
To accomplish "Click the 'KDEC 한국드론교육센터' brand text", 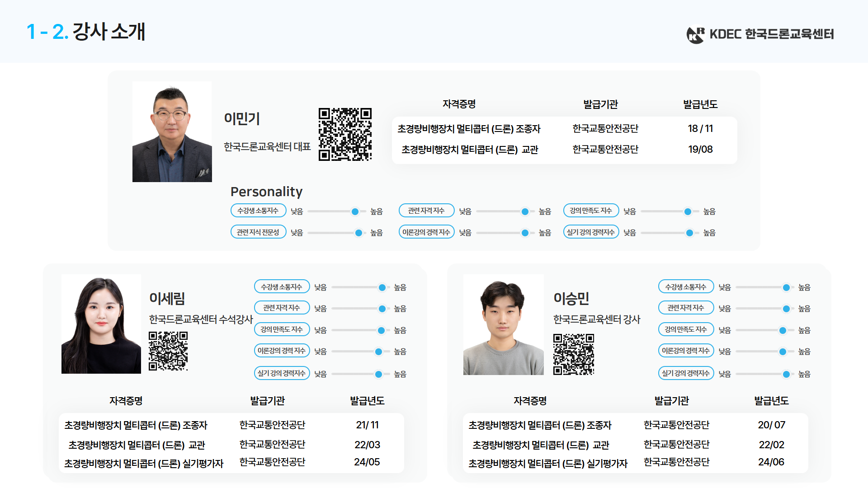I will coord(772,34).
